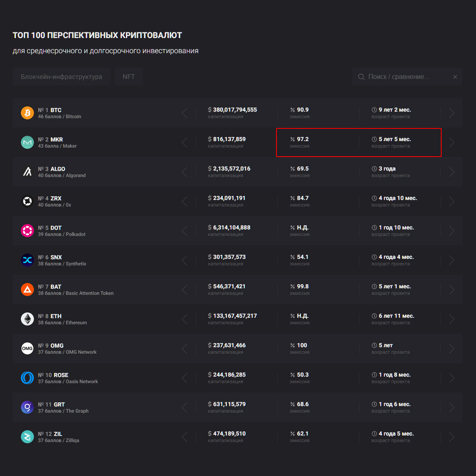This screenshot has width=476, height=476.
Task: Open the № 10 ROSE coin link
Action: (61, 375)
